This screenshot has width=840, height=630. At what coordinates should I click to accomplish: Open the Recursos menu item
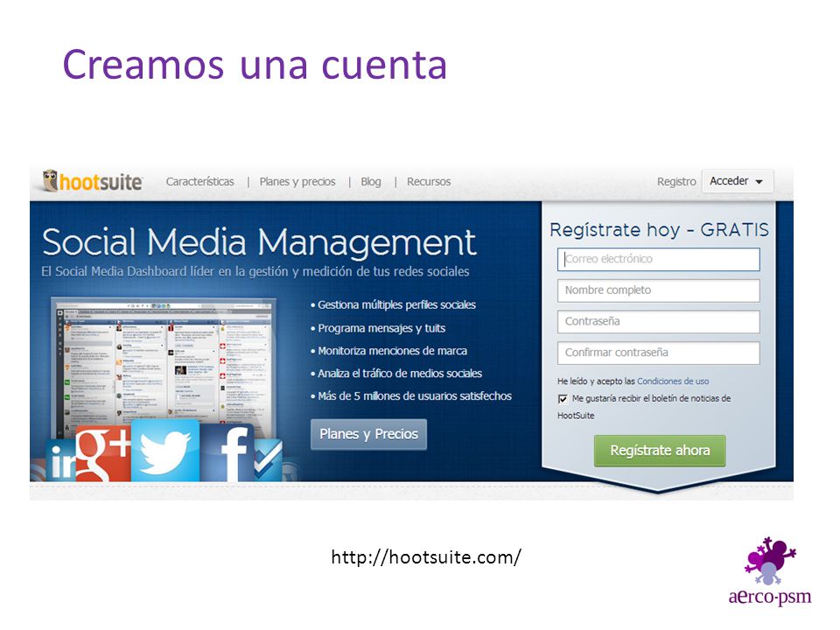429,182
